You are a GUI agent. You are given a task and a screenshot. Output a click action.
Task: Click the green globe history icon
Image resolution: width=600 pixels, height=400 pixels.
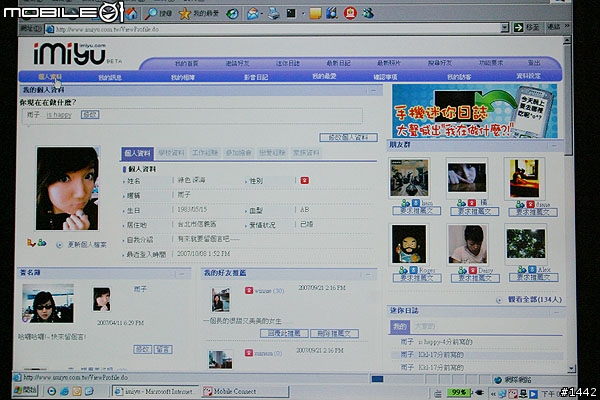click(x=232, y=14)
